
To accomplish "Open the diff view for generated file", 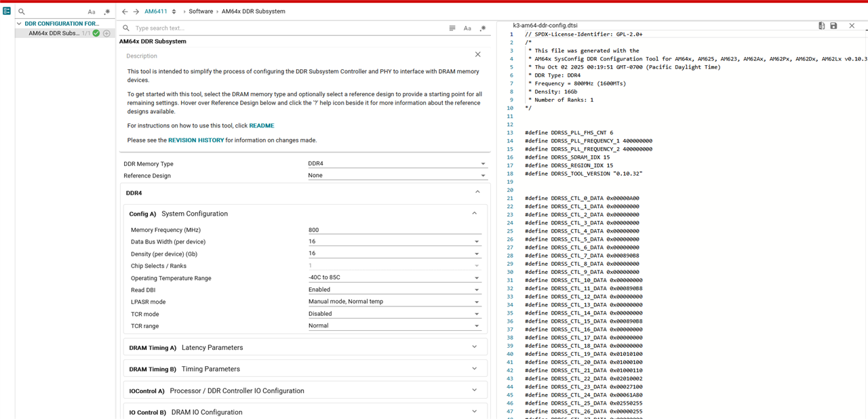I will (x=821, y=26).
